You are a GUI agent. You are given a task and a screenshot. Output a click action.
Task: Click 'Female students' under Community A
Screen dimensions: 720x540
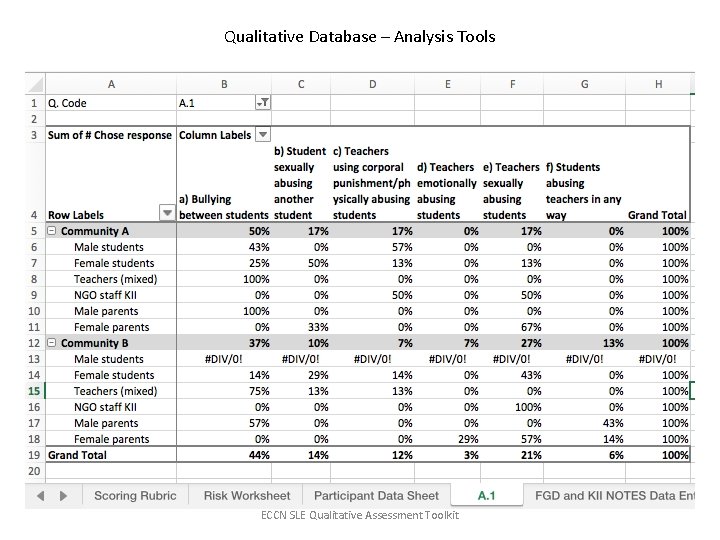114,263
